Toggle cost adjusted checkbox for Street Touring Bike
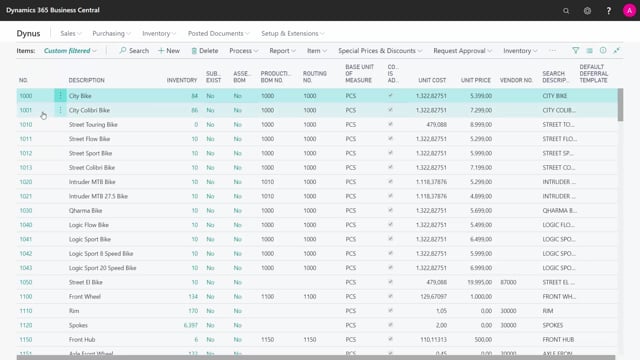Screen dimensions: 640x360 391,124
